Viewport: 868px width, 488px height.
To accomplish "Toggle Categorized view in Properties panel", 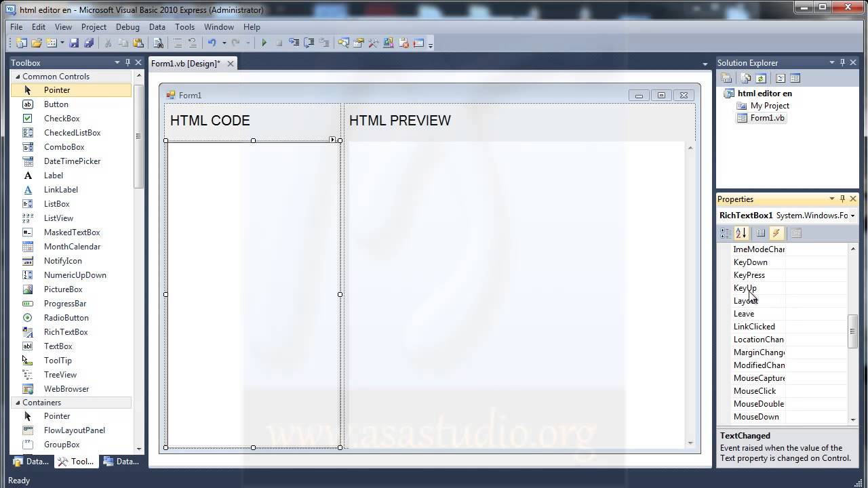I will tap(726, 233).
